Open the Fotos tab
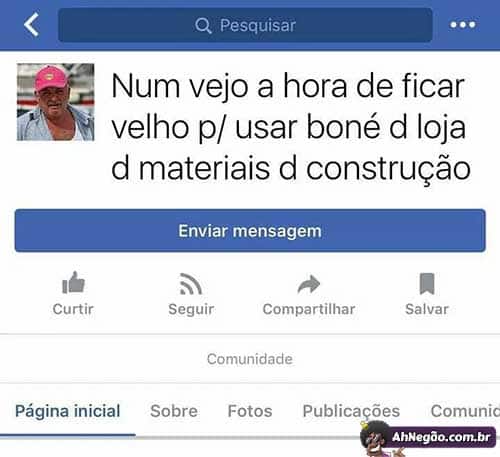Viewport: 500px width, 457px height. (x=250, y=411)
